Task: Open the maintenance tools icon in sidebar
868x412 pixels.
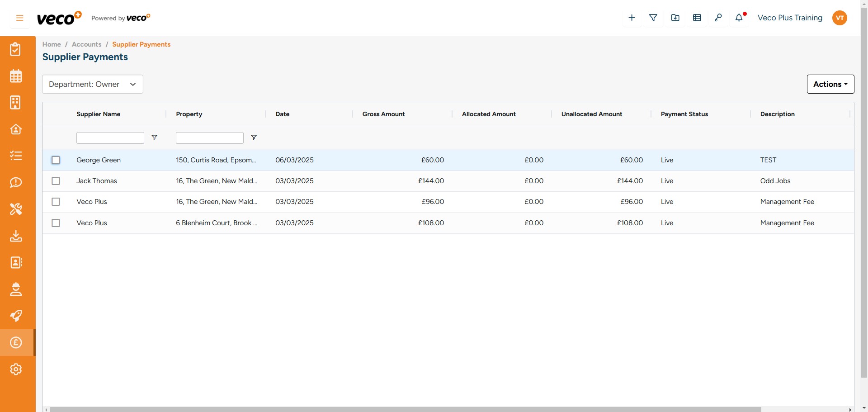Action: click(x=16, y=209)
